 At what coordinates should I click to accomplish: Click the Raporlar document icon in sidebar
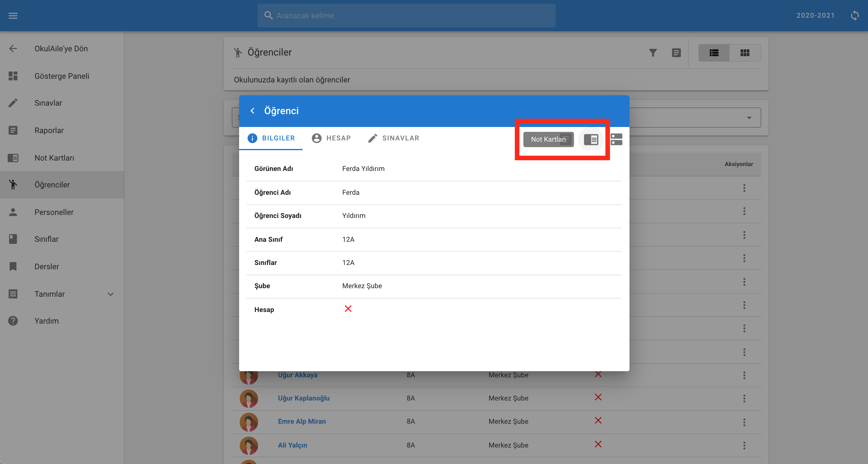point(13,131)
